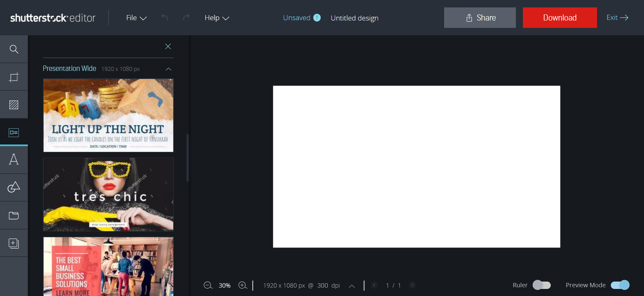Close the templates search panel
The height and width of the screenshot is (296, 644).
pos(168,46)
